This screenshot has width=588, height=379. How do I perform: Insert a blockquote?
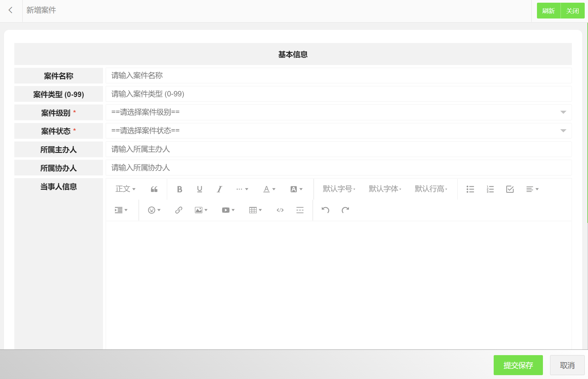[154, 189]
